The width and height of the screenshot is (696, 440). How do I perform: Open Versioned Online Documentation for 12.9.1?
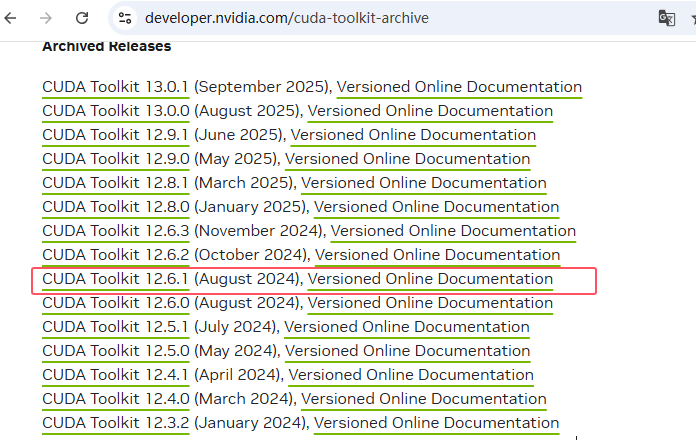coord(413,135)
